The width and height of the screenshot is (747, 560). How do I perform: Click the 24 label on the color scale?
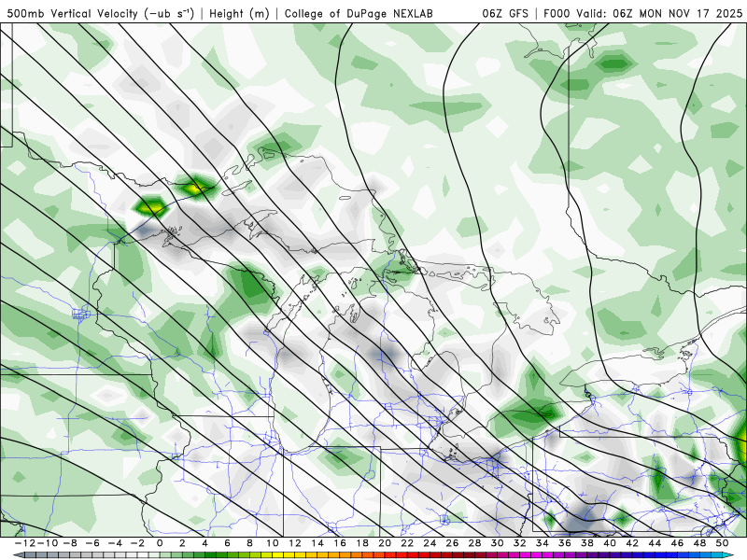pos(430,543)
